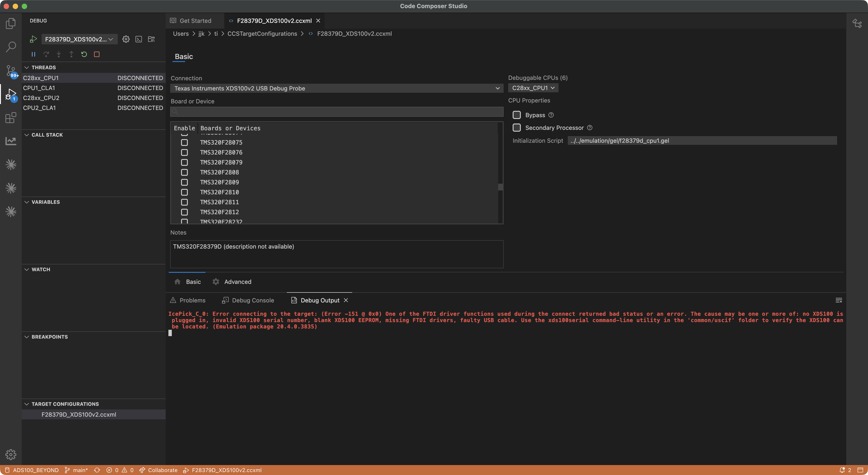868x475 pixels.
Task: Click the errors and warnings count in status bar
Action: [120, 470]
